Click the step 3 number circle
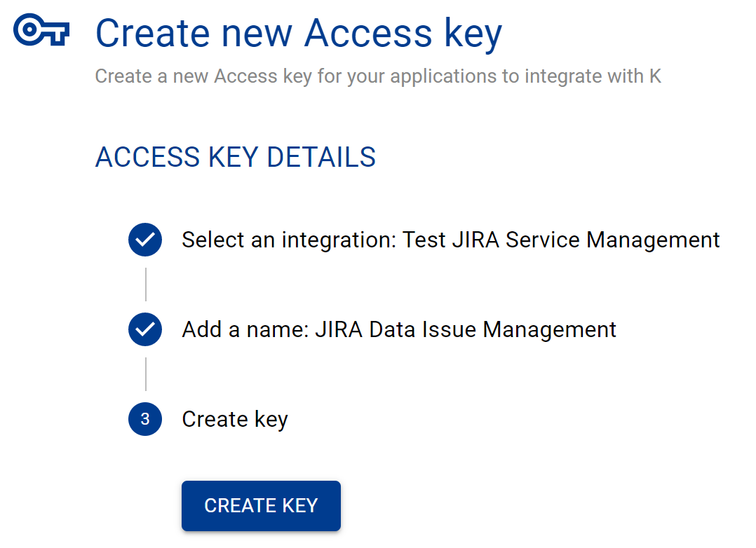 point(145,419)
